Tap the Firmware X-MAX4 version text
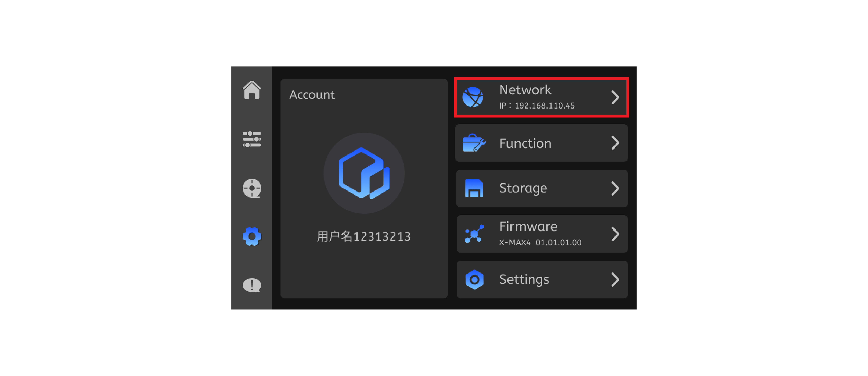 click(x=540, y=242)
